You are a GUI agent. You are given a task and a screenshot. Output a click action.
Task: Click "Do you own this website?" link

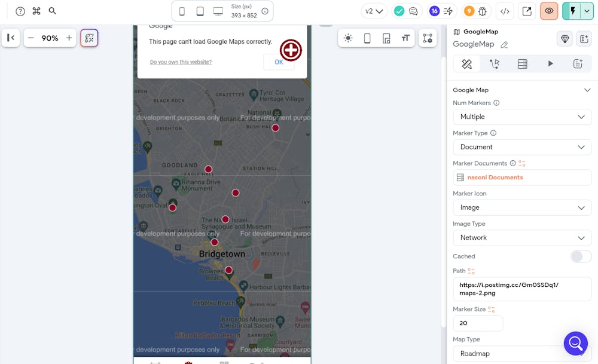tap(181, 62)
